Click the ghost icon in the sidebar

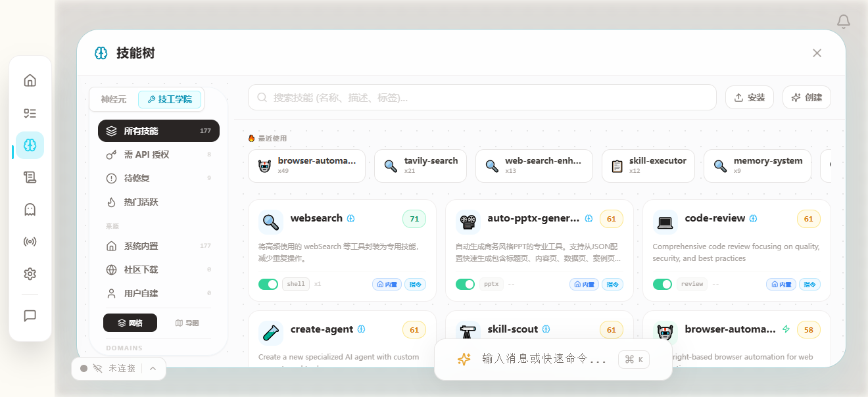(30, 209)
